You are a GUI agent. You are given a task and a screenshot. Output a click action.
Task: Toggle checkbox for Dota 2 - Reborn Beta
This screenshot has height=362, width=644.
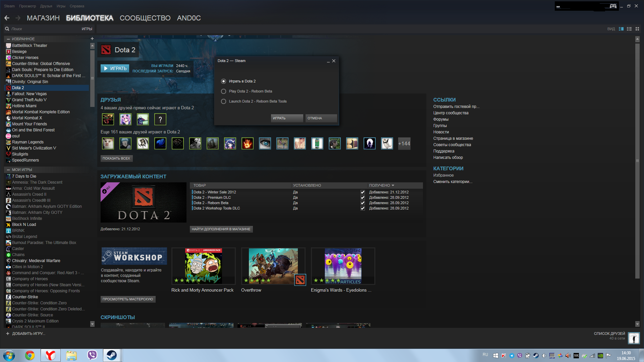363,203
